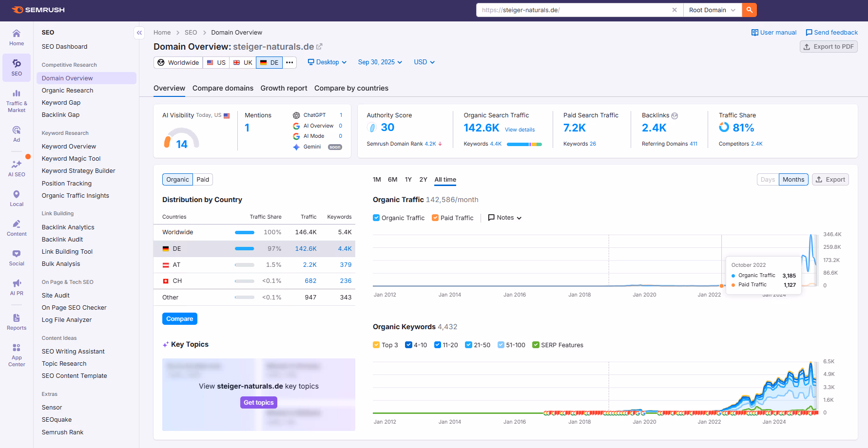Open the App Center sidebar icon

tap(17, 354)
